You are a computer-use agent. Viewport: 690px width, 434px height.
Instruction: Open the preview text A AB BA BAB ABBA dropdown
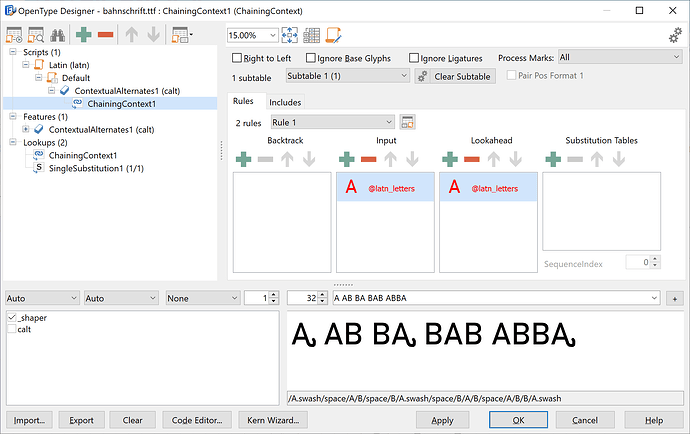pyautogui.click(x=654, y=298)
